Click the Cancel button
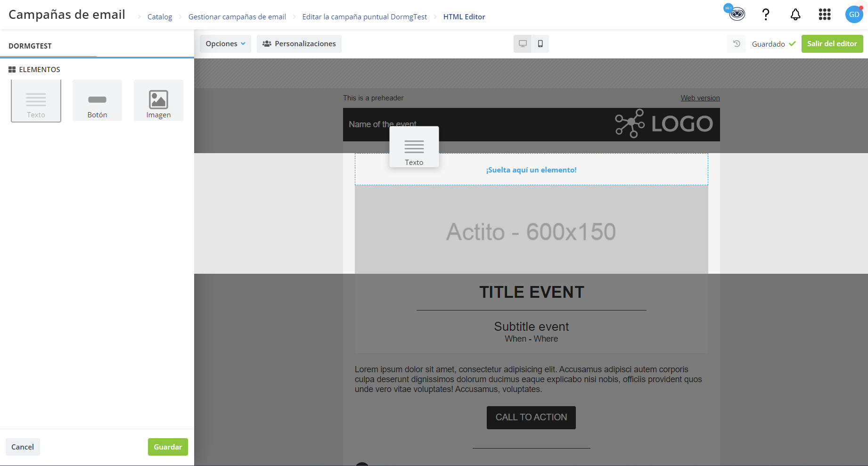The height and width of the screenshot is (466, 868). [x=23, y=447]
